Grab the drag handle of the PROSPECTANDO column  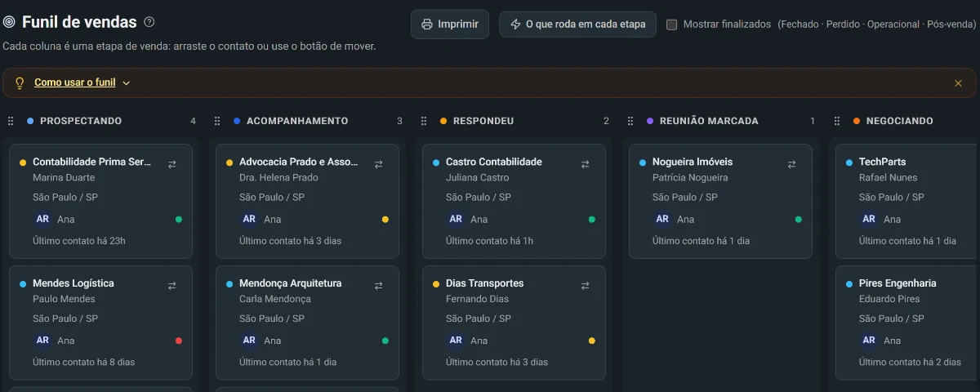coord(11,121)
